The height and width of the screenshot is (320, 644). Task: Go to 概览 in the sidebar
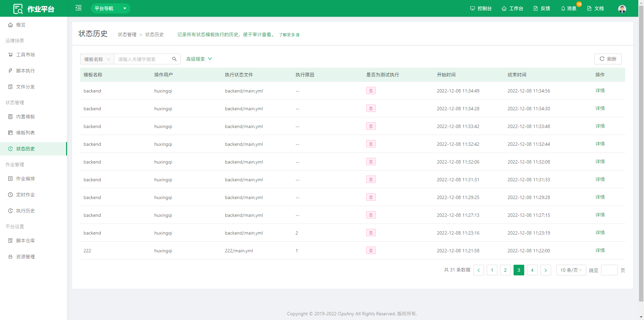(34, 25)
